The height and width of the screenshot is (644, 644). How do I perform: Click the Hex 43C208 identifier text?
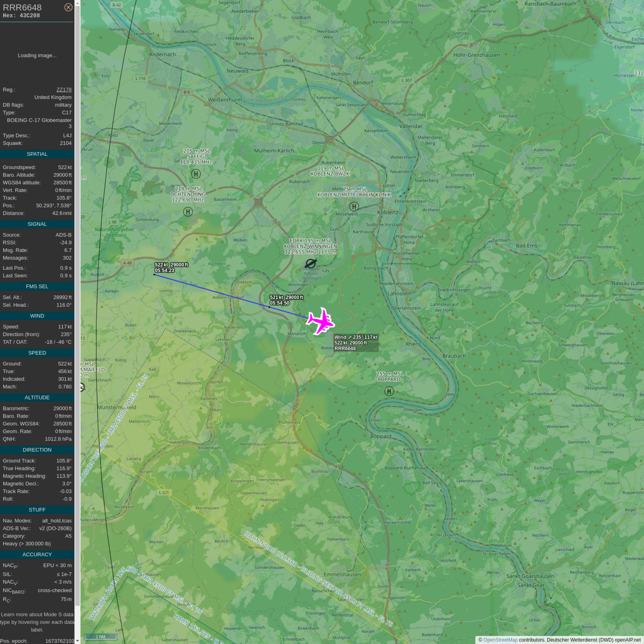[21, 16]
